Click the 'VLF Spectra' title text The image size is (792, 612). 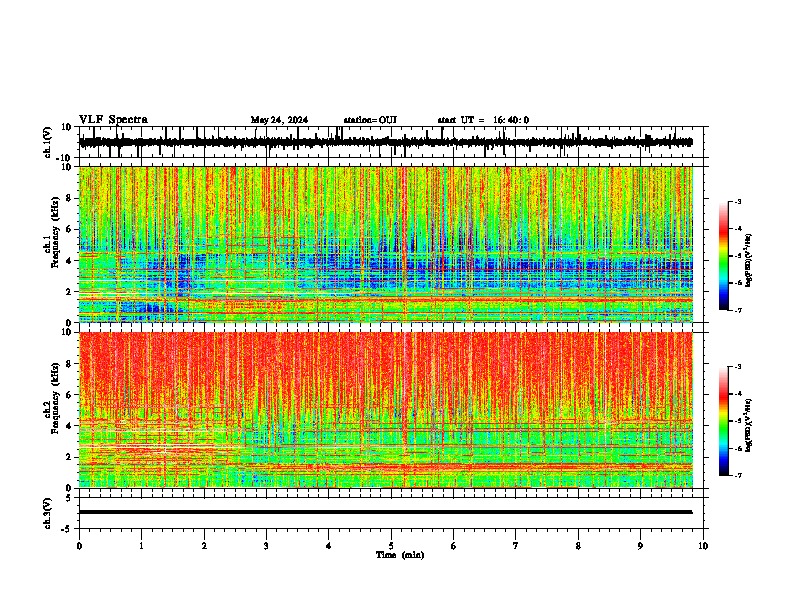pyautogui.click(x=113, y=120)
